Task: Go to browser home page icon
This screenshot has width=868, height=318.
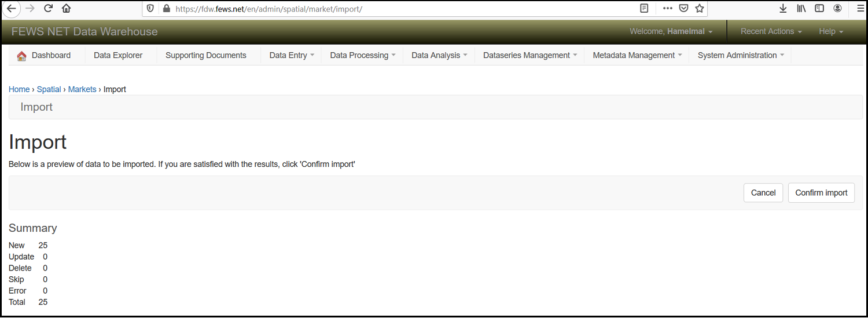Action: coord(66,9)
